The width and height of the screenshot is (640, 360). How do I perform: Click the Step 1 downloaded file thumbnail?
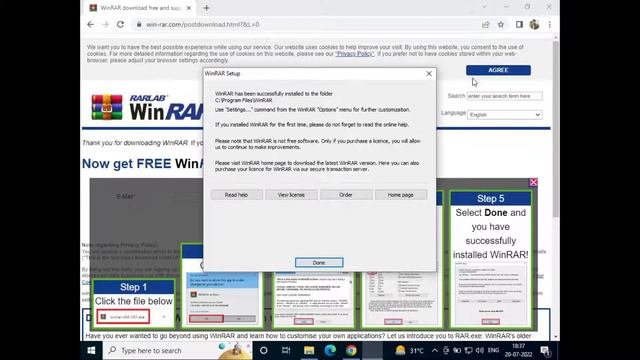click(x=123, y=317)
